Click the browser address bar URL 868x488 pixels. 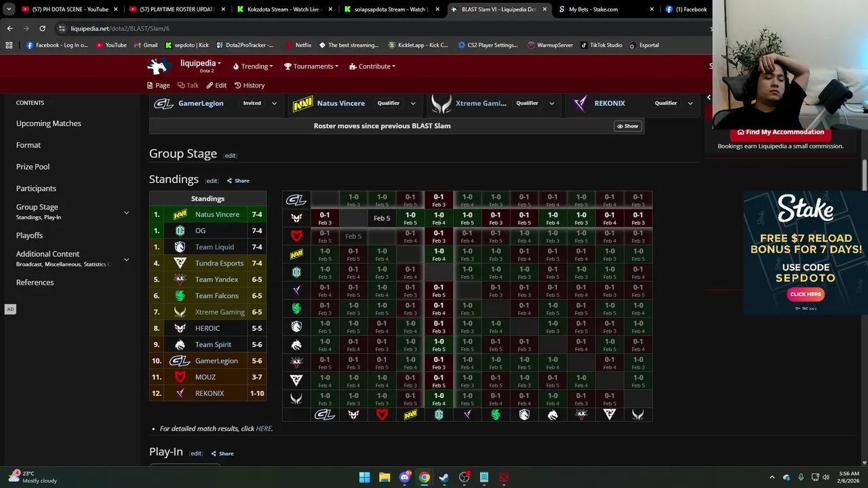tap(120, 28)
